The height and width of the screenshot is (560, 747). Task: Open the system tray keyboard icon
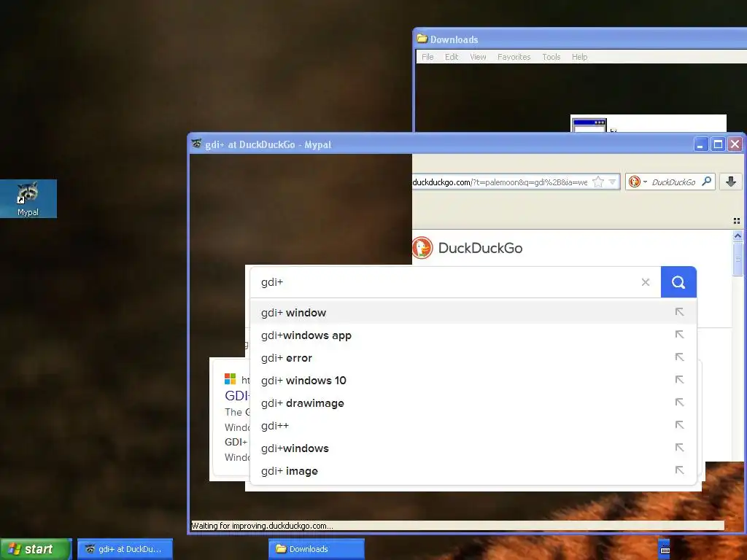665,549
